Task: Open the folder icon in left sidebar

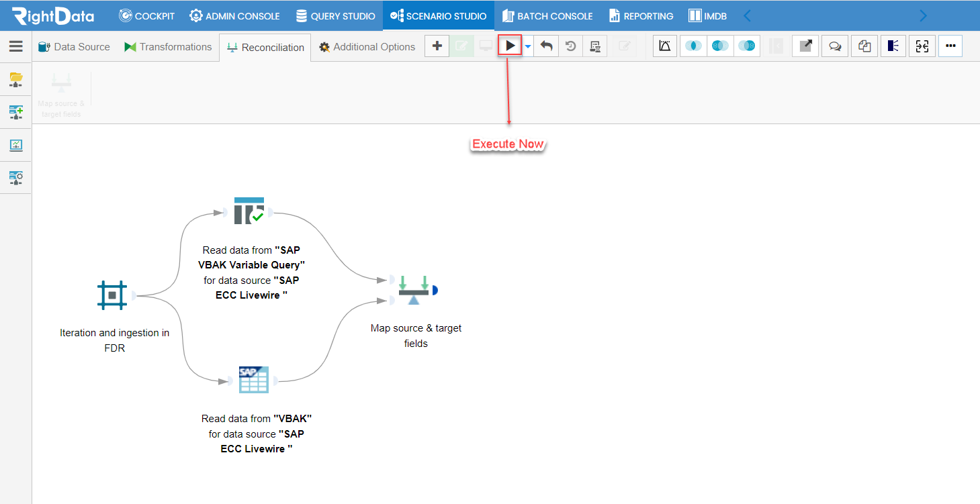Action: pos(16,79)
